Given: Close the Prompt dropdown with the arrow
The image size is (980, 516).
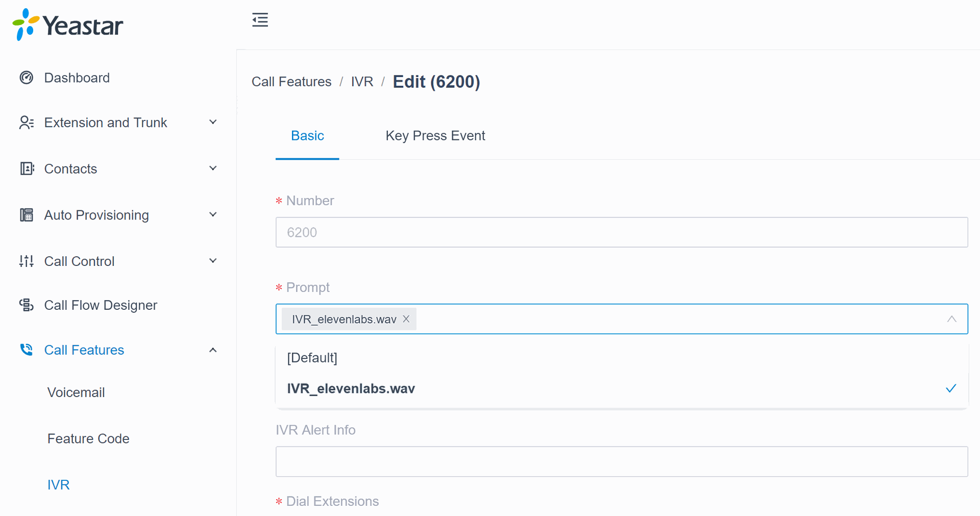Looking at the screenshot, I should click(x=951, y=319).
